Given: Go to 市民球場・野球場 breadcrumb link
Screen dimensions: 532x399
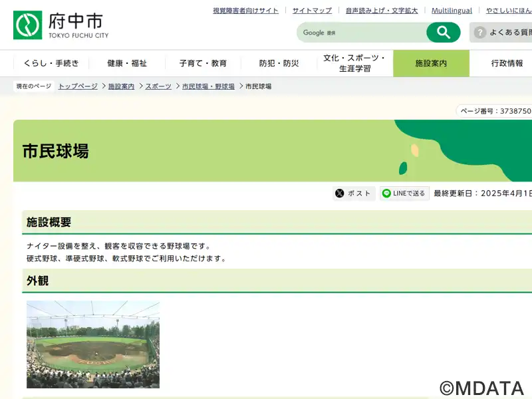Looking at the screenshot, I should [208, 86].
